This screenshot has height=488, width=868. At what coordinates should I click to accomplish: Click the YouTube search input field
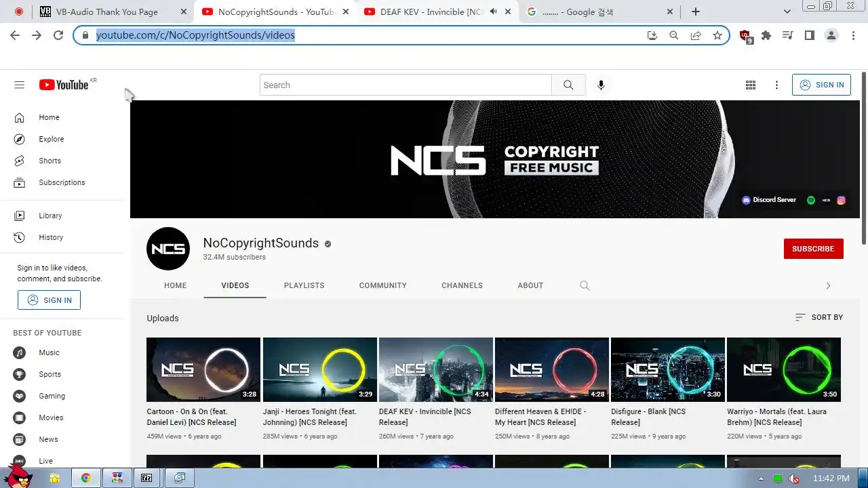(406, 85)
